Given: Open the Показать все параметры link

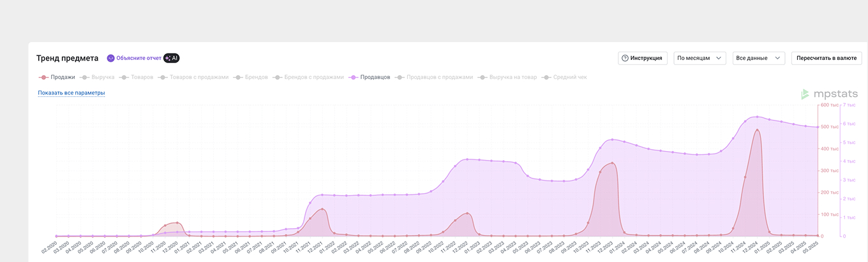Looking at the screenshot, I should 71,93.
